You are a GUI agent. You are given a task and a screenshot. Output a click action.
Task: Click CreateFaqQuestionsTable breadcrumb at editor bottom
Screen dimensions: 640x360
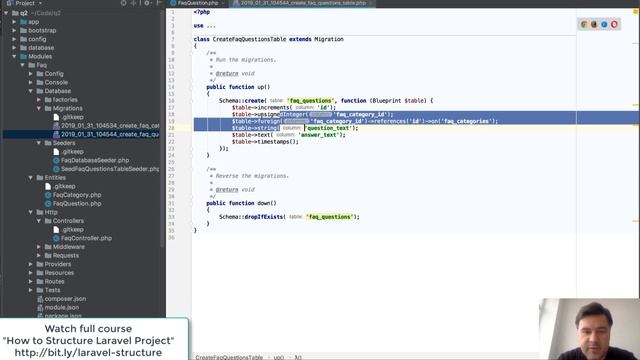click(229, 357)
